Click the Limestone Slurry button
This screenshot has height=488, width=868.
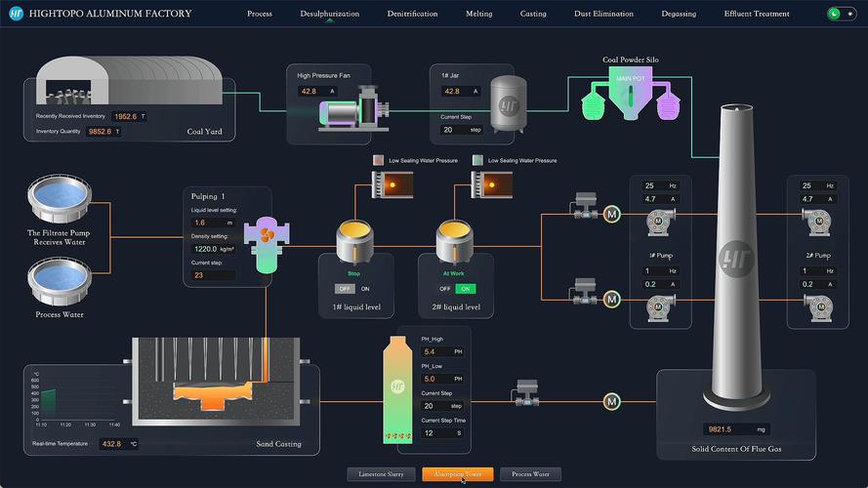tap(381, 474)
